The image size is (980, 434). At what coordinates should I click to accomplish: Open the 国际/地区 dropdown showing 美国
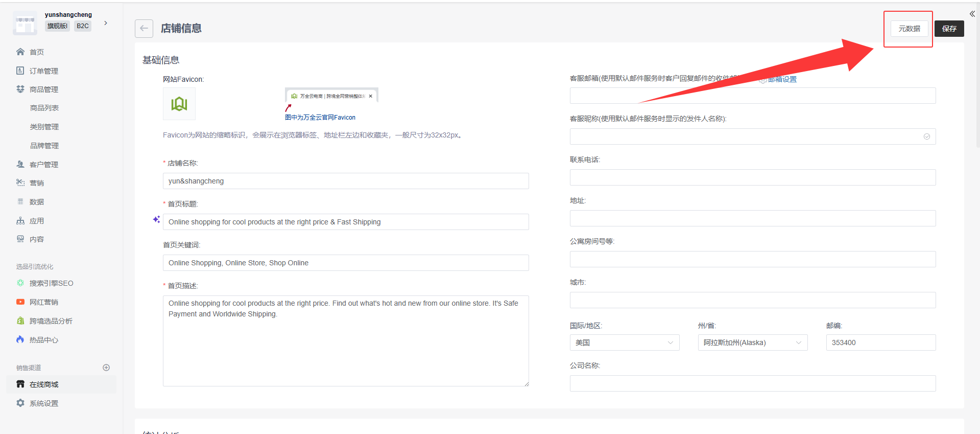624,342
